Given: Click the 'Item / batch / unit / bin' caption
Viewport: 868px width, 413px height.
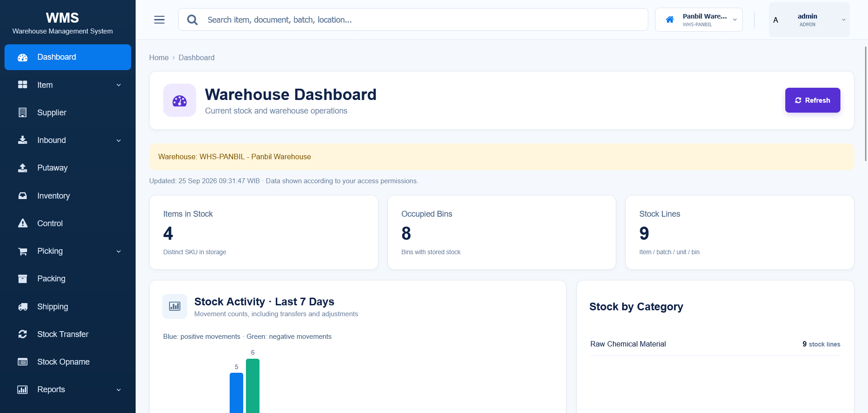Looking at the screenshot, I should pos(669,252).
